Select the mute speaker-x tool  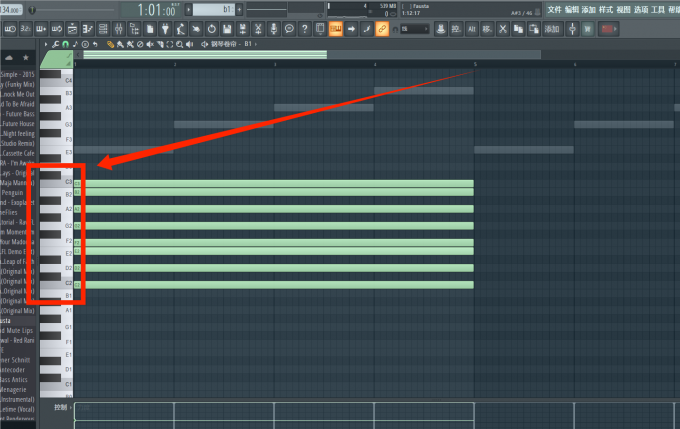[150, 44]
